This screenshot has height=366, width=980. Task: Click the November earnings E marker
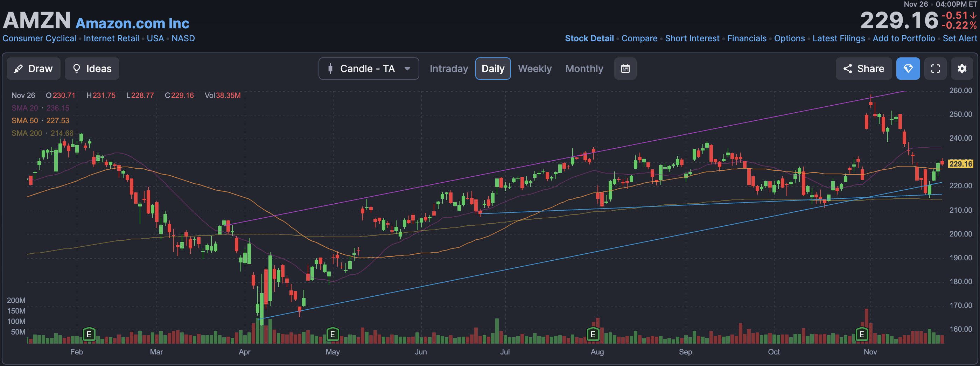click(x=862, y=335)
